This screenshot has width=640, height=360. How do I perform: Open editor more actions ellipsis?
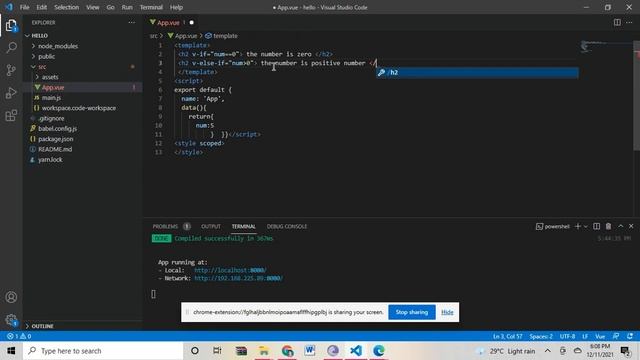[629, 22]
